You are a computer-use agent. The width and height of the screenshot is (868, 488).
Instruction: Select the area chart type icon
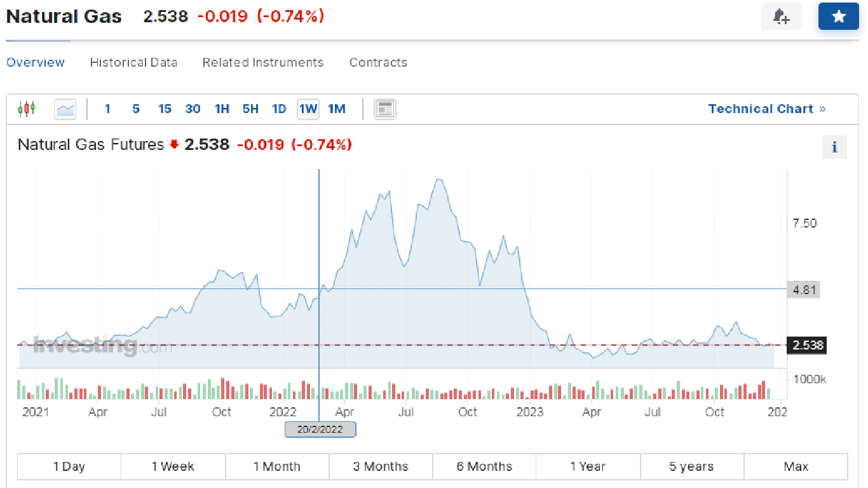pyautogui.click(x=65, y=109)
